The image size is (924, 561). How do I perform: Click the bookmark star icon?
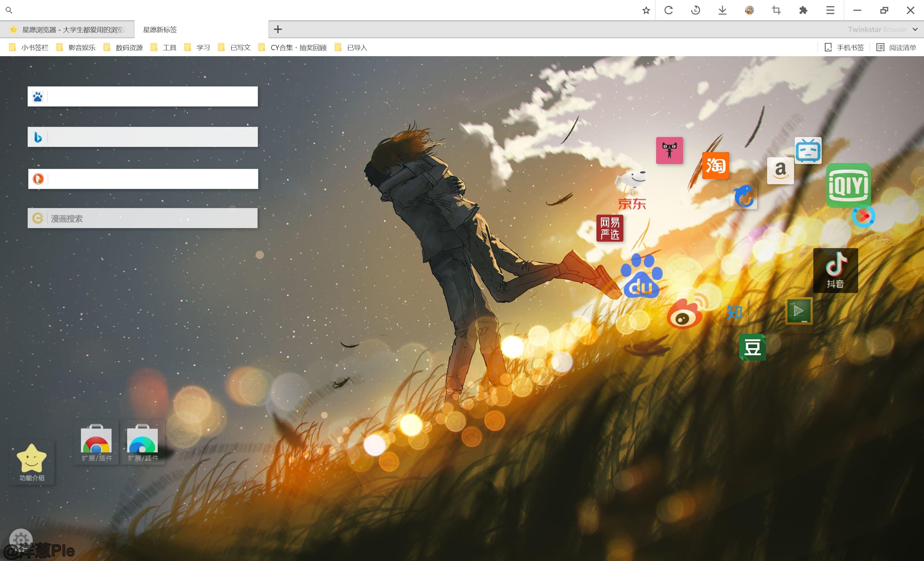click(646, 11)
